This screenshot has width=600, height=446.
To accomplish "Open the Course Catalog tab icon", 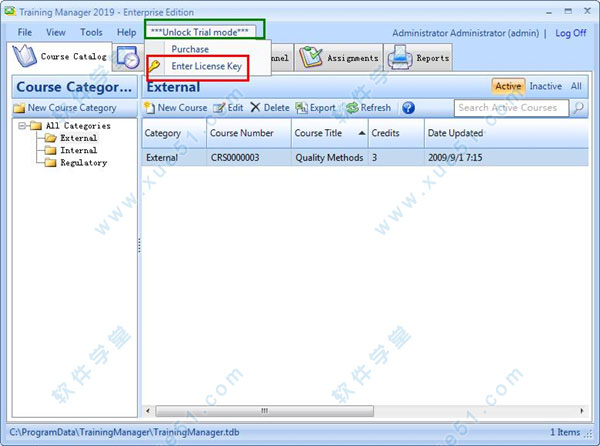I will (24, 56).
